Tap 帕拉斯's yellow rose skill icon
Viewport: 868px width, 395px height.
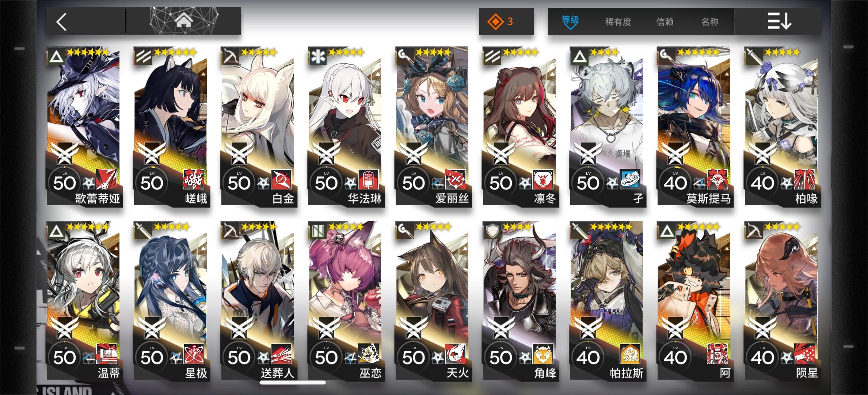(x=630, y=354)
